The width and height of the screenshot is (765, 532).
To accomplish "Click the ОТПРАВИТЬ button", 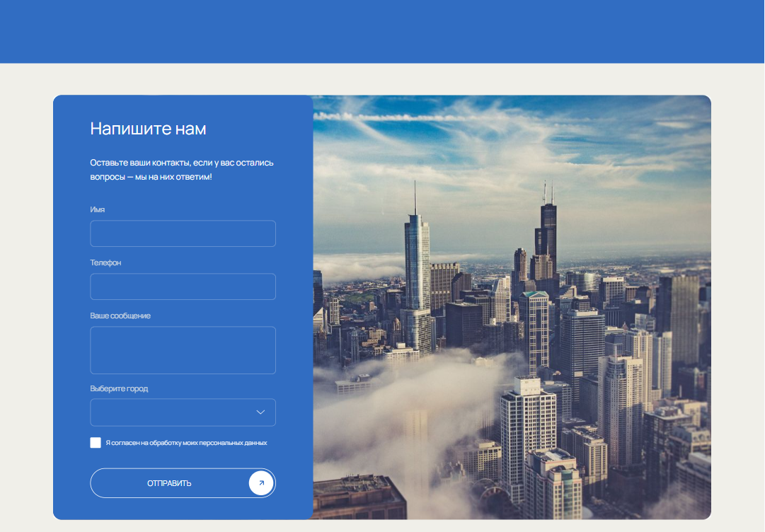I will pos(183,483).
